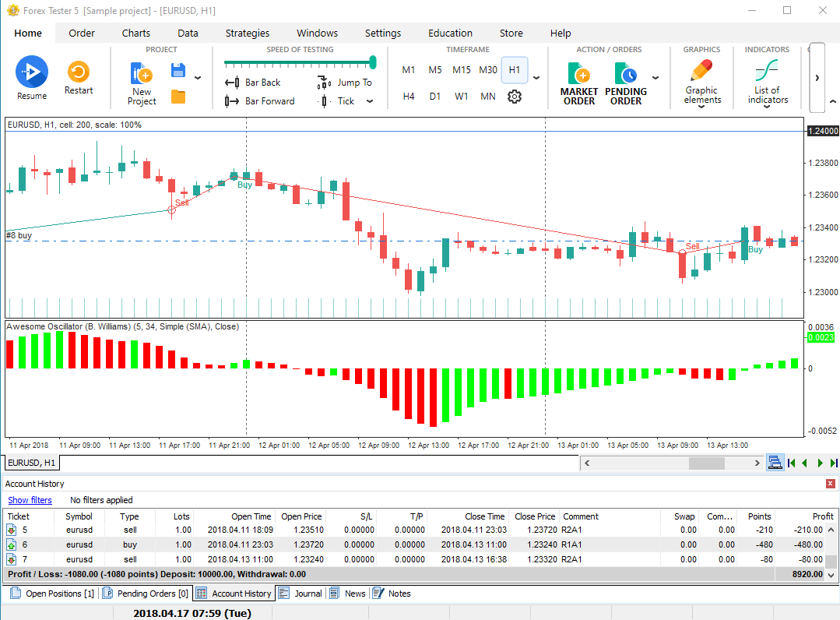Open the Strategies ribbon tab
Image resolution: width=840 pixels, height=620 pixels.
point(248,33)
